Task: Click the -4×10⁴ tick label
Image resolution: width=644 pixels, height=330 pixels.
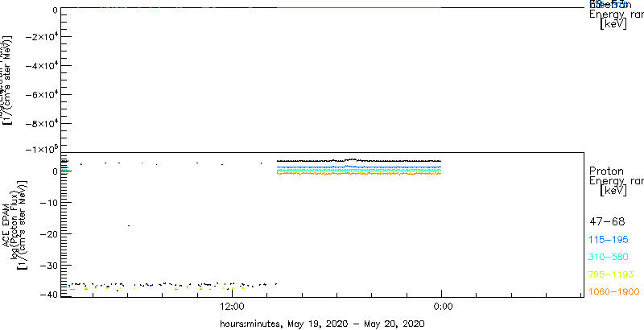Action: pos(42,66)
